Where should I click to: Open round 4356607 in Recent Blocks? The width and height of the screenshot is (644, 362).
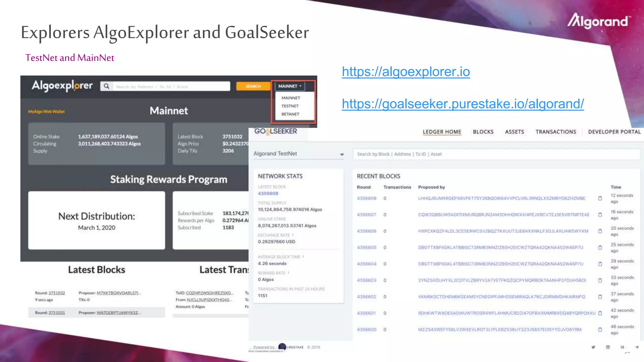tap(366, 215)
